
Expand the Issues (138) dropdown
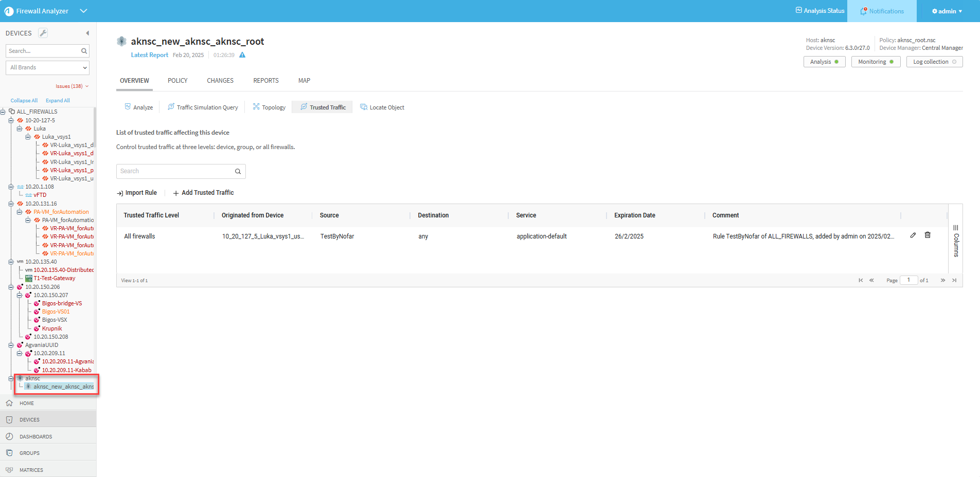pyautogui.click(x=72, y=86)
